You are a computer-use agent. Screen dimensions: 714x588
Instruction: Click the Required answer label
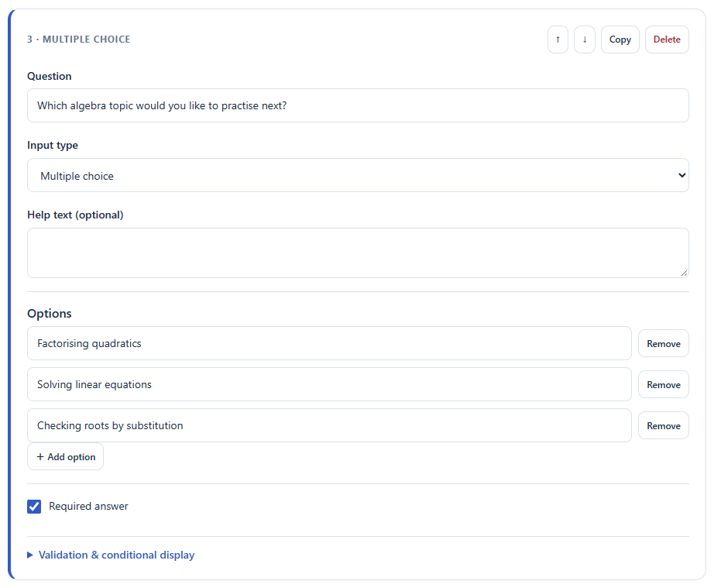pos(88,506)
